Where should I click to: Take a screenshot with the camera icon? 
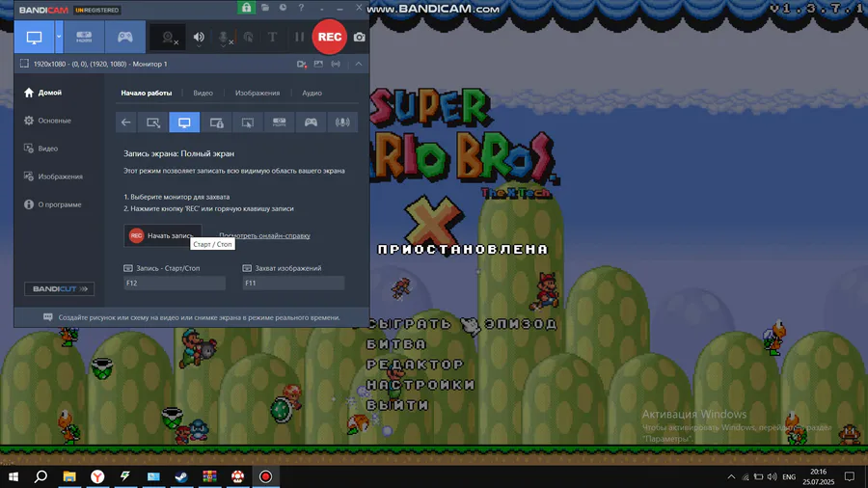[x=360, y=37]
